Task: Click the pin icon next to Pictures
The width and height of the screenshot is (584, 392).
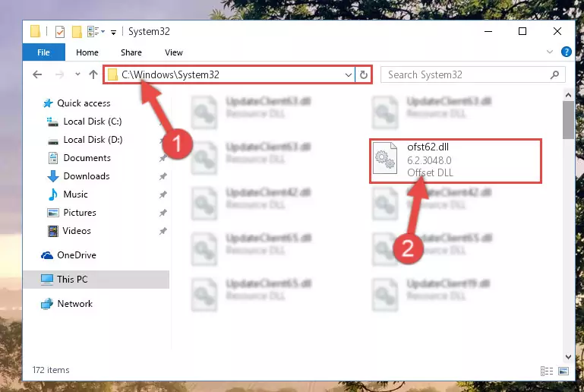Action: 163,213
